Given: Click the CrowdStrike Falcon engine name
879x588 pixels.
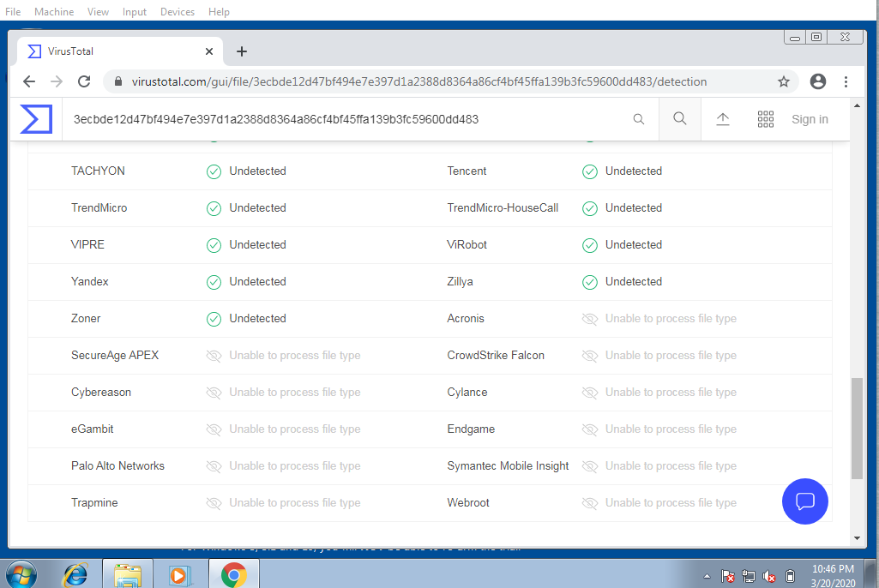Looking at the screenshot, I should tap(496, 356).
